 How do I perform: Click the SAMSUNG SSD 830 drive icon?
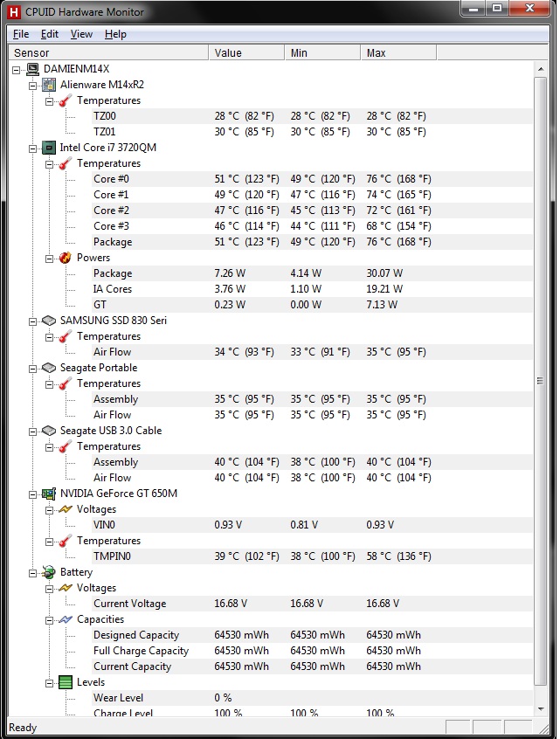(x=49, y=321)
